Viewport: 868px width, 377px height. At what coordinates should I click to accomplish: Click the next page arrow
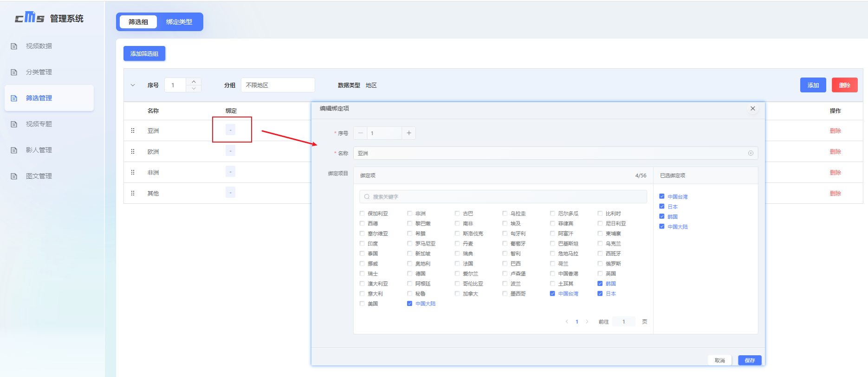click(587, 322)
